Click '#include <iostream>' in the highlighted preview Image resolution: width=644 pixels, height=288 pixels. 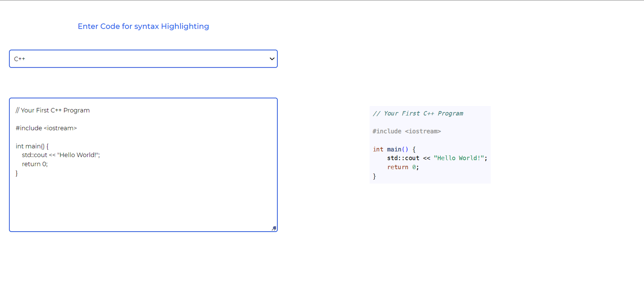pyautogui.click(x=407, y=131)
